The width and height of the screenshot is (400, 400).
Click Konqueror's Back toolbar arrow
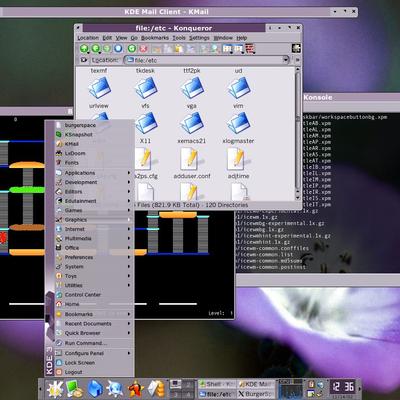(x=96, y=49)
